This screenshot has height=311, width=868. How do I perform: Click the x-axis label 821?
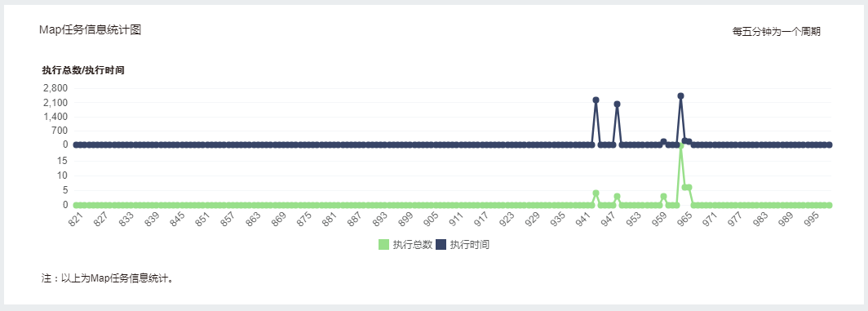(x=75, y=220)
